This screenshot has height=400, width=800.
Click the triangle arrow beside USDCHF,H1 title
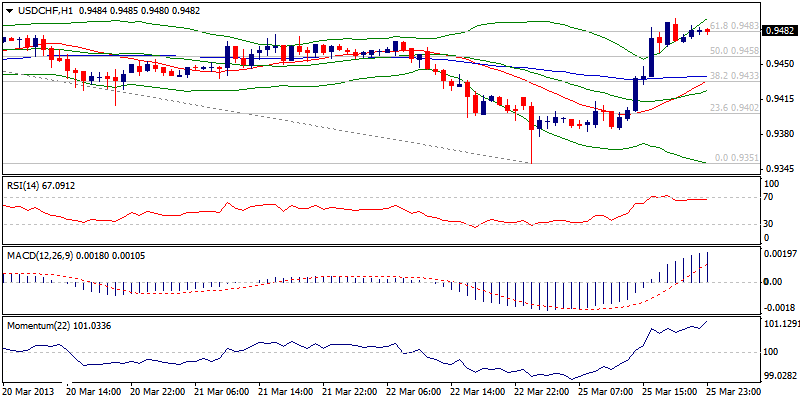8,10
